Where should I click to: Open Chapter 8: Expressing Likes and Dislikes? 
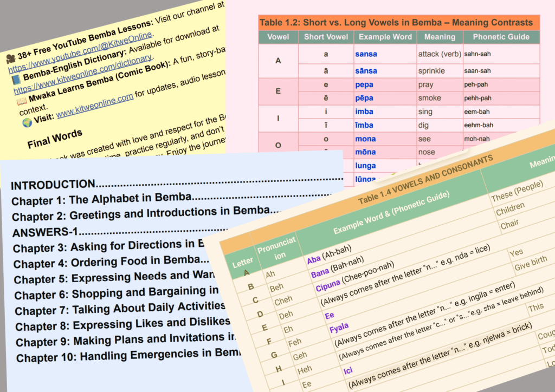click(x=123, y=324)
